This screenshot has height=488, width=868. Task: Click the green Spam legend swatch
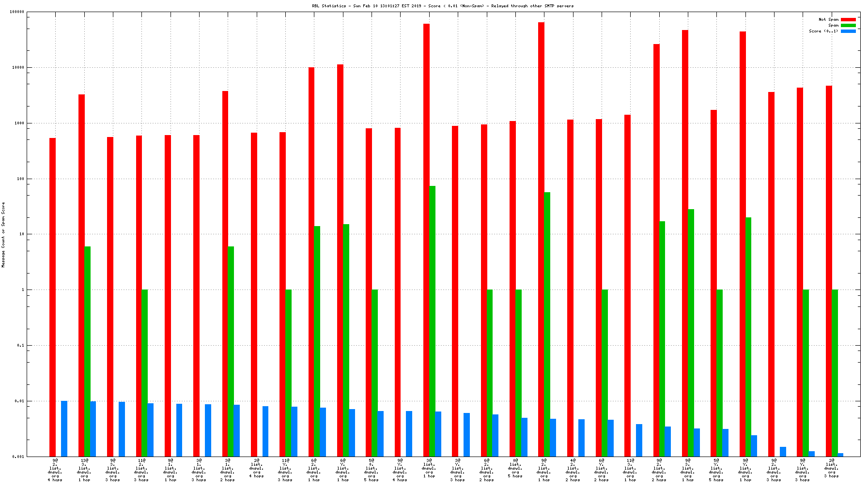(848, 26)
